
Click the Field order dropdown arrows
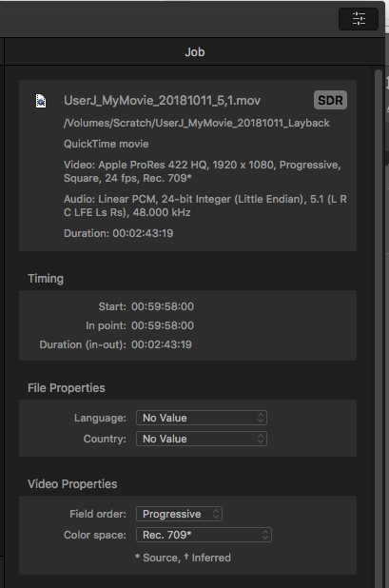216,514
